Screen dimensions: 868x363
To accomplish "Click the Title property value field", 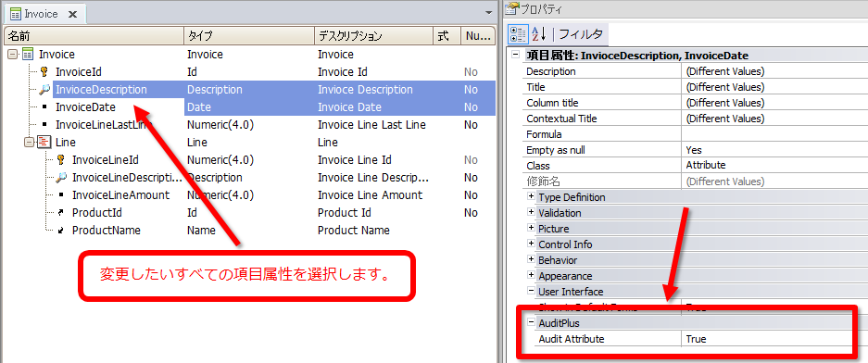I will tap(775, 87).
